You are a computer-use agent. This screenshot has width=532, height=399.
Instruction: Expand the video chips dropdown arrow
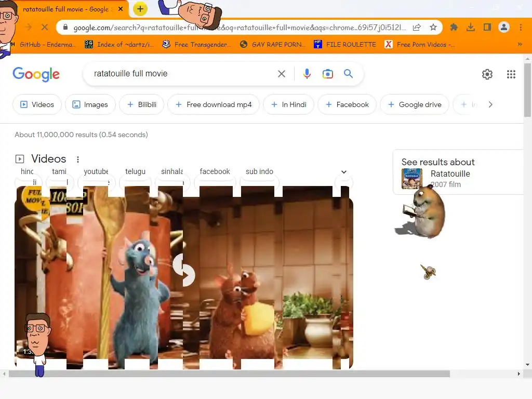tap(344, 171)
